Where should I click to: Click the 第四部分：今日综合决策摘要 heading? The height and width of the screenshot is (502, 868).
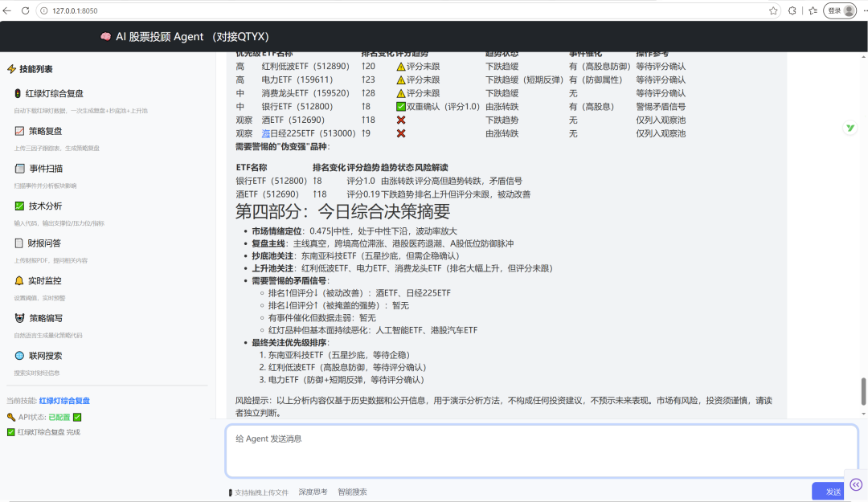pyautogui.click(x=342, y=211)
